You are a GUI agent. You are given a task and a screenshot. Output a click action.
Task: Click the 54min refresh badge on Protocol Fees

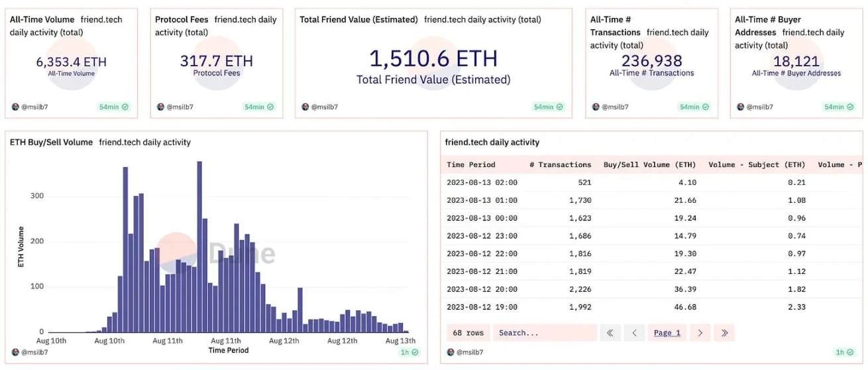click(259, 107)
